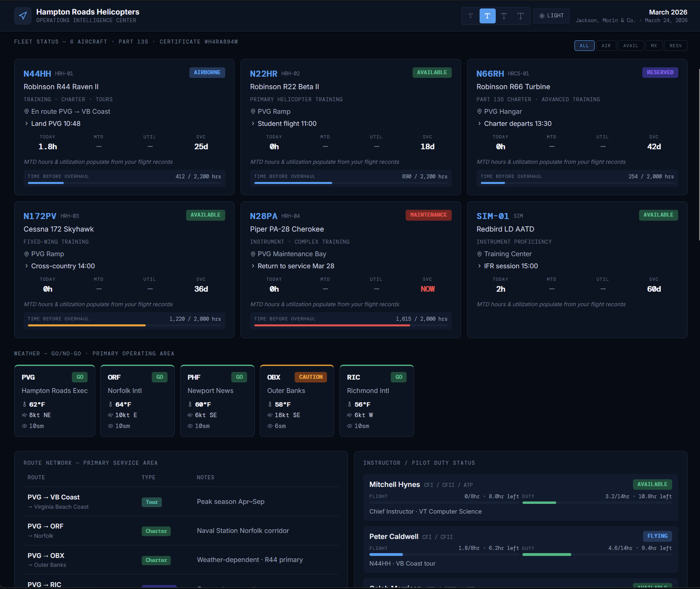Viewport: 700px width, 589px height.
Task: Toggle the LIGHT theme mode
Action: click(x=551, y=16)
